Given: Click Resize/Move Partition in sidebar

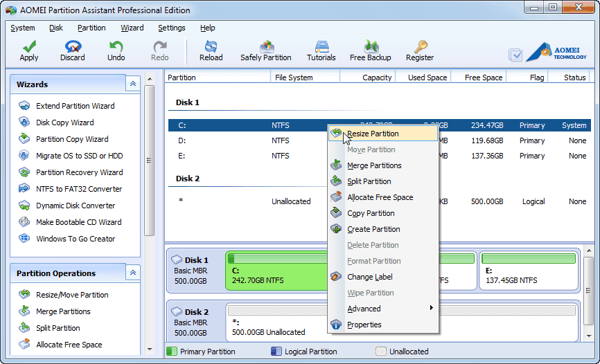Looking at the screenshot, I should pyautogui.click(x=64, y=295).
